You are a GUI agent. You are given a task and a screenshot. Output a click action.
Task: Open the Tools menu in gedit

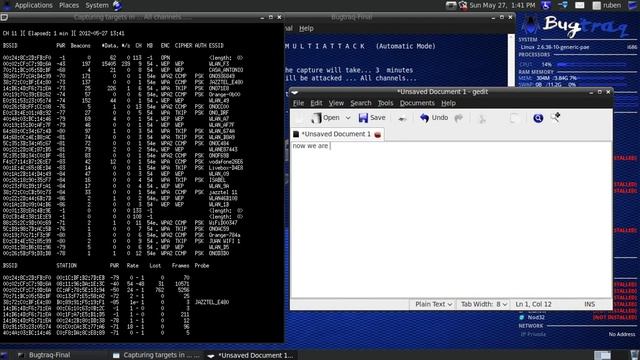pos(385,103)
